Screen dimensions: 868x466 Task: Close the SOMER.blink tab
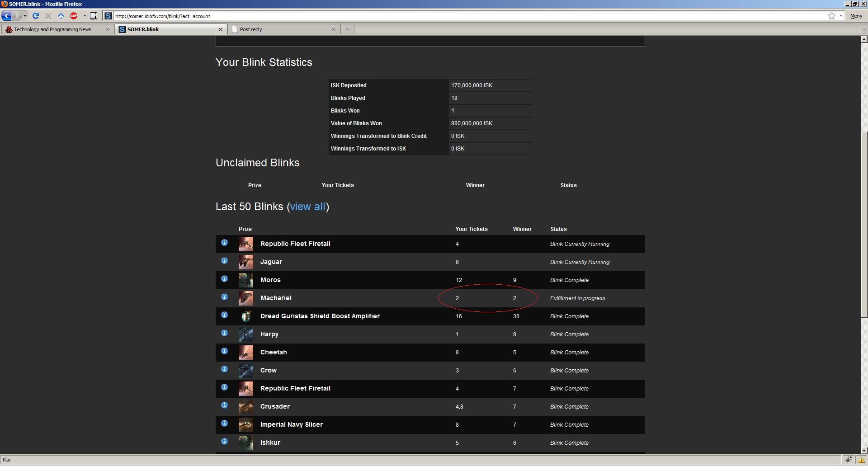pyautogui.click(x=221, y=29)
